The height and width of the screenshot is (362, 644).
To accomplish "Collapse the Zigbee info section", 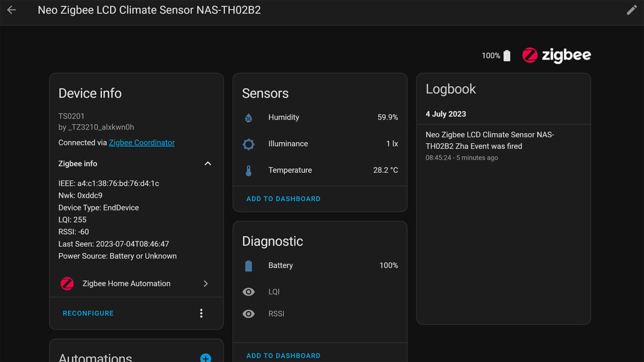I will click(x=208, y=163).
